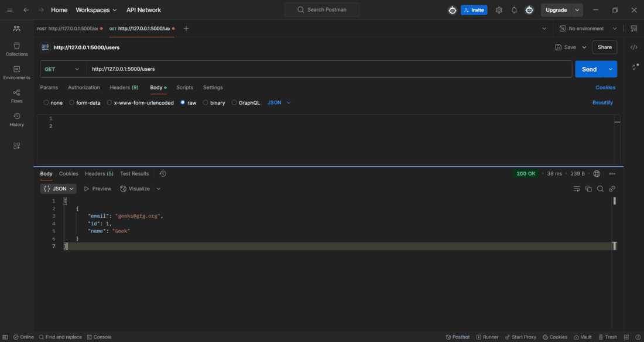Click the Beautify link
The image size is (644, 342).
pyautogui.click(x=602, y=102)
